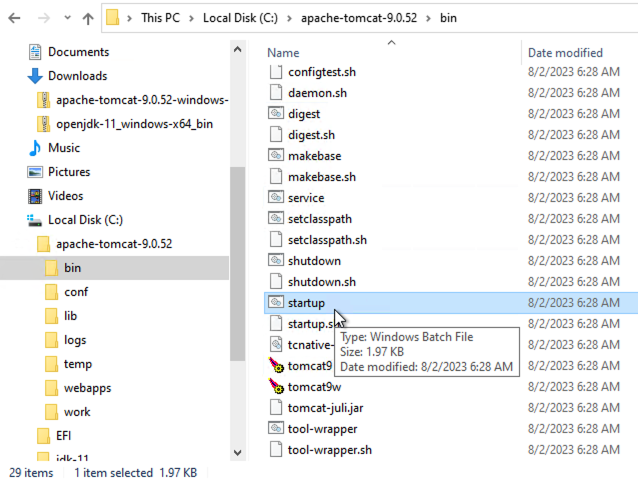Open the recent locations dropdown arrow
This screenshot has height=490, width=638.
[x=68, y=18]
